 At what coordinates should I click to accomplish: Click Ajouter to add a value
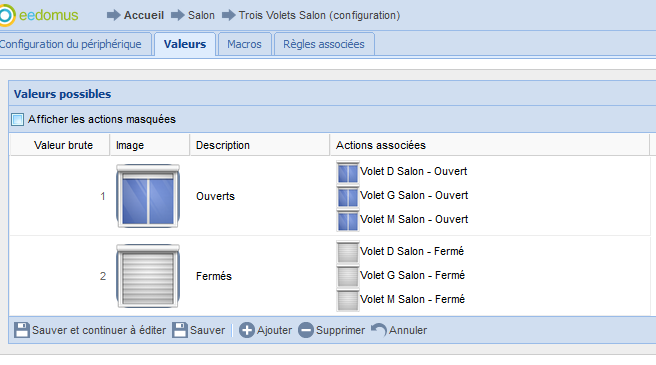265,330
